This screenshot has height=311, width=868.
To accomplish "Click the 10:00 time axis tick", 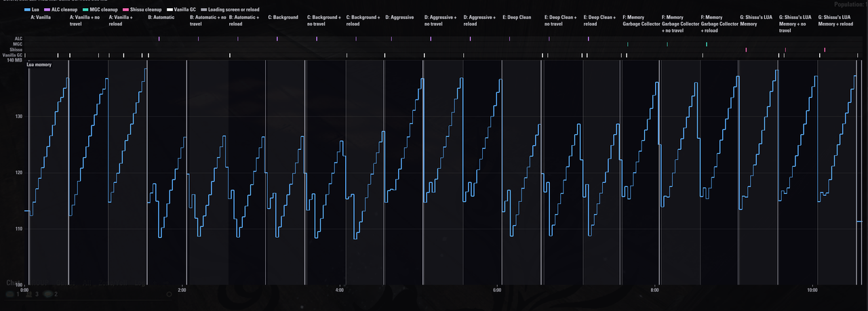I will [812, 290].
